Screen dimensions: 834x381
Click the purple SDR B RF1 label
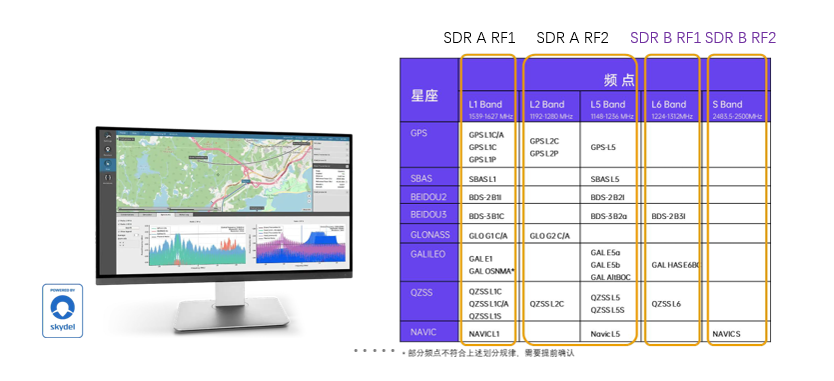(665, 38)
